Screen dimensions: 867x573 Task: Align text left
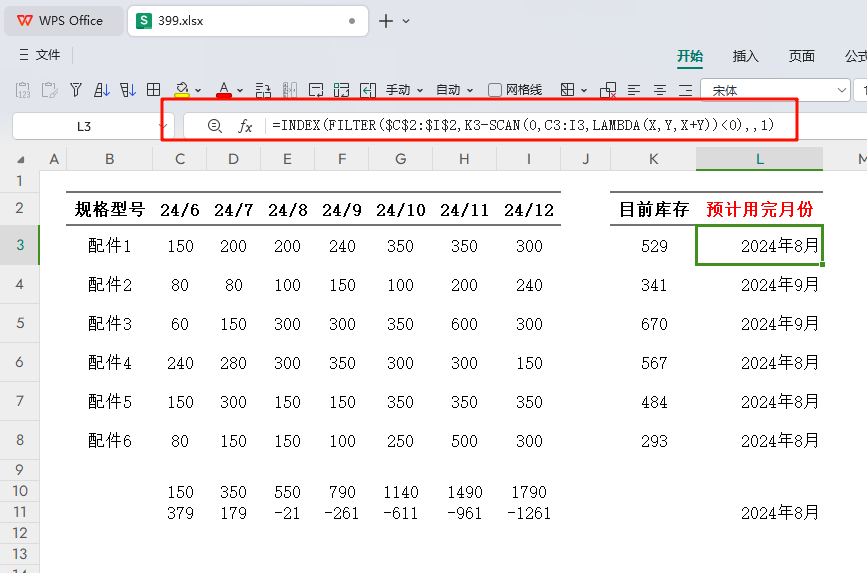coord(634,90)
